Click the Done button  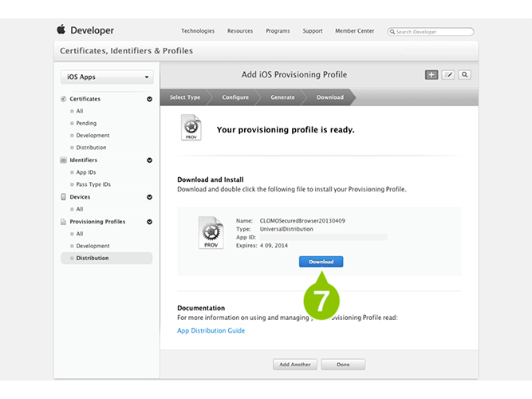[343, 365]
